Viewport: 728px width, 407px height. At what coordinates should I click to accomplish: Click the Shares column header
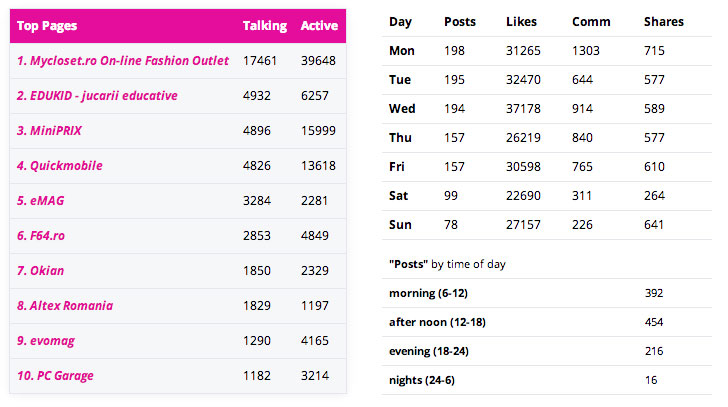[x=664, y=22]
